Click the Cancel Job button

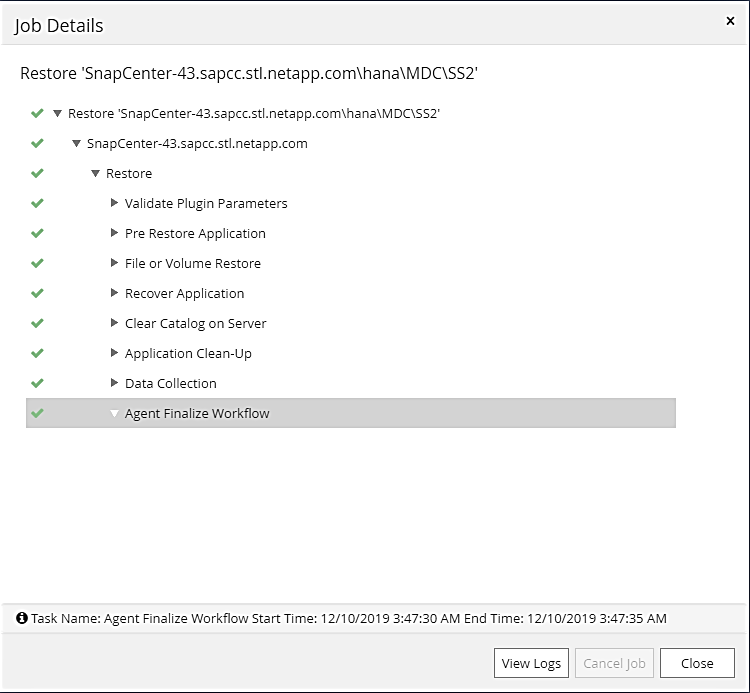click(x=614, y=663)
